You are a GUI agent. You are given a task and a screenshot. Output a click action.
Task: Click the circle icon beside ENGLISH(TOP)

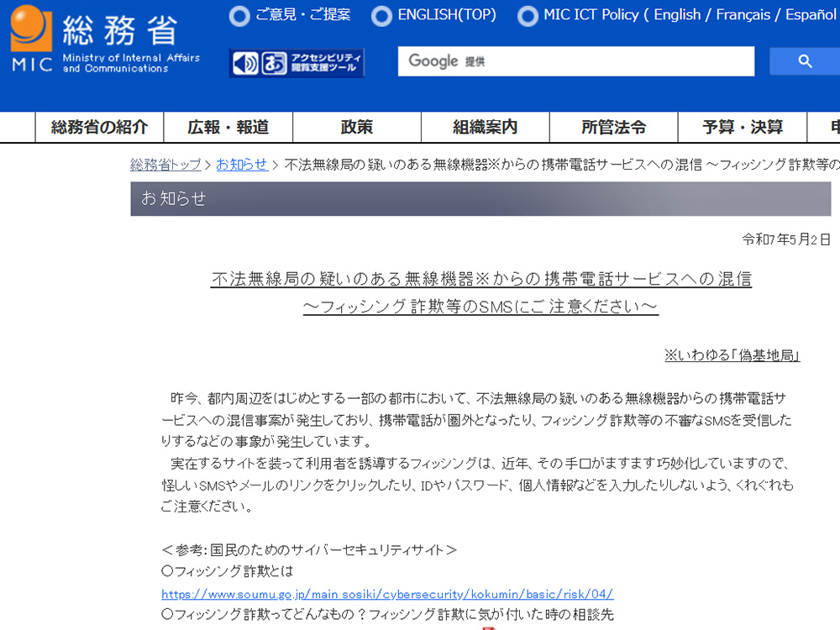click(382, 15)
